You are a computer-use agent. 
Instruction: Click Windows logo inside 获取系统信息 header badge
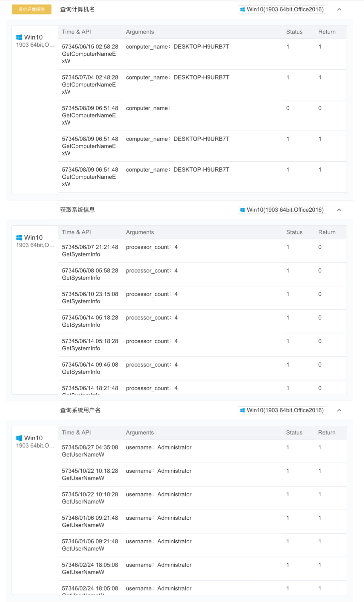click(243, 210)
